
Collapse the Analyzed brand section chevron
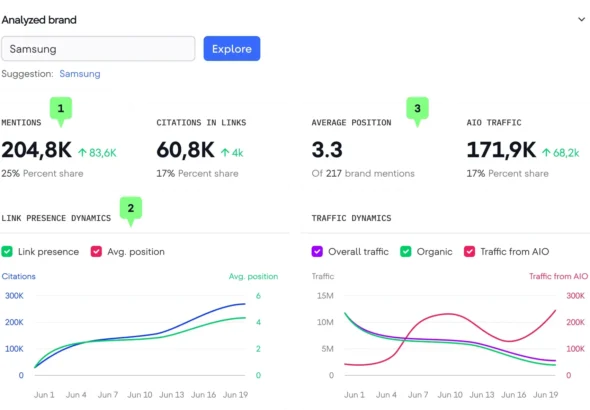point(581,19)
